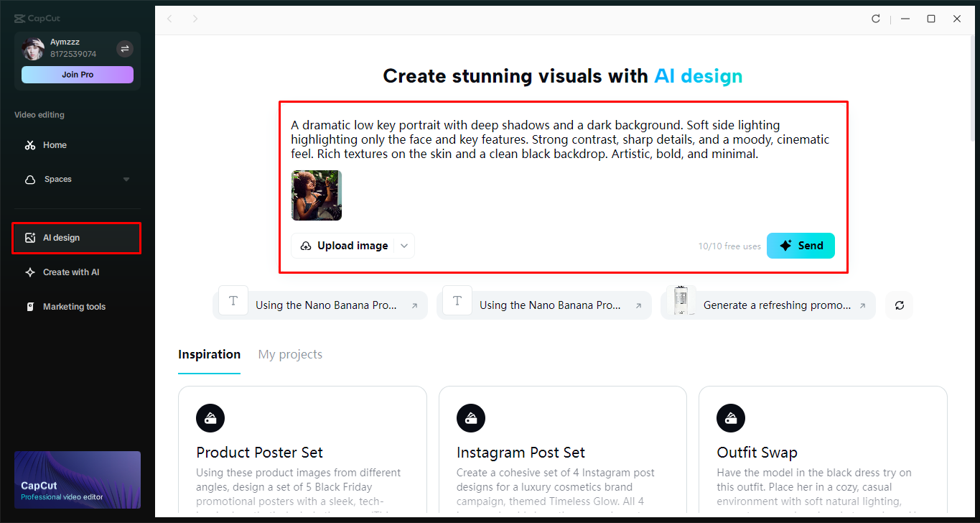Viewport: 980px width, 523px height.
Task: Switch to the My projects tab
Action: [x=290, y=354]
